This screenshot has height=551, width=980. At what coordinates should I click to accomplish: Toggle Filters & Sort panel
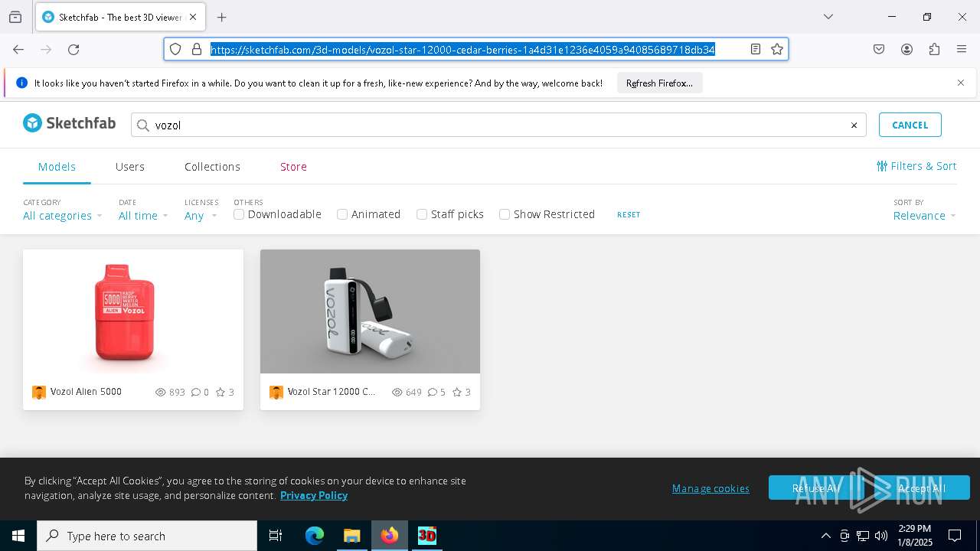(916, 166)
